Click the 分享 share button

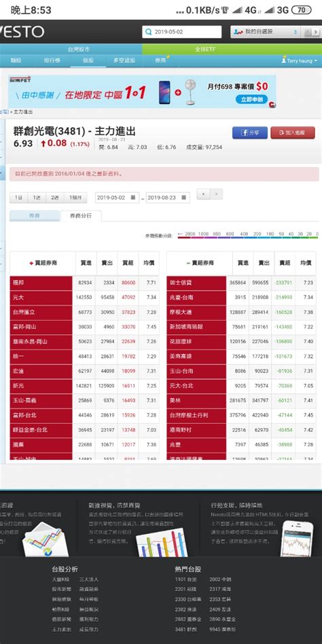250,132
